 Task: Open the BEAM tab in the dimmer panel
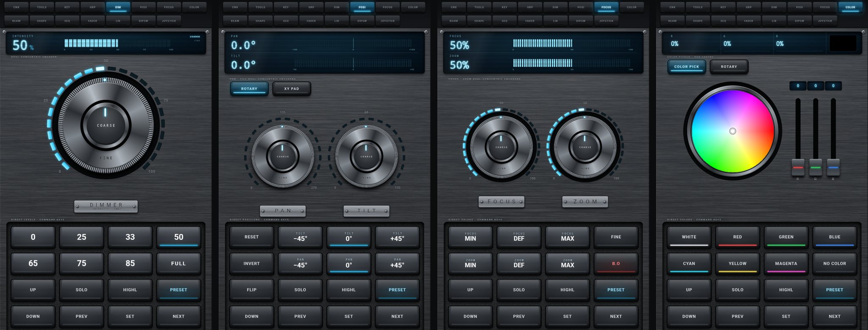pos(16,21)
